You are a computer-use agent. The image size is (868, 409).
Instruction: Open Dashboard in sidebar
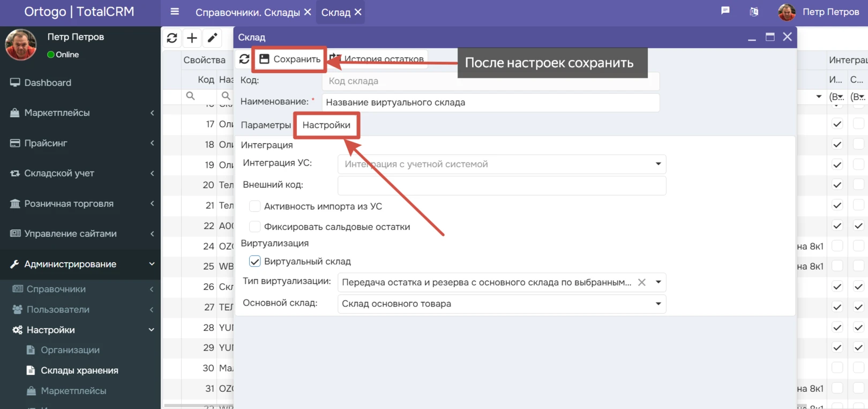point(48,83)
